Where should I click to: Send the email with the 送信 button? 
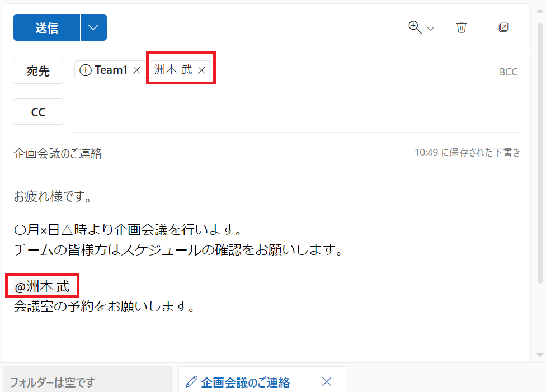[46, 27]
